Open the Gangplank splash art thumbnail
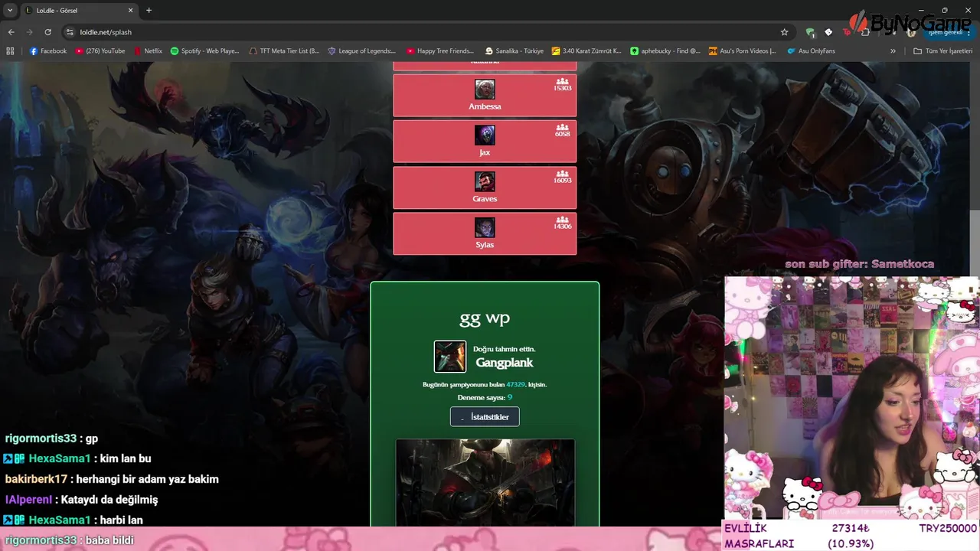 (x=485, y=482)
